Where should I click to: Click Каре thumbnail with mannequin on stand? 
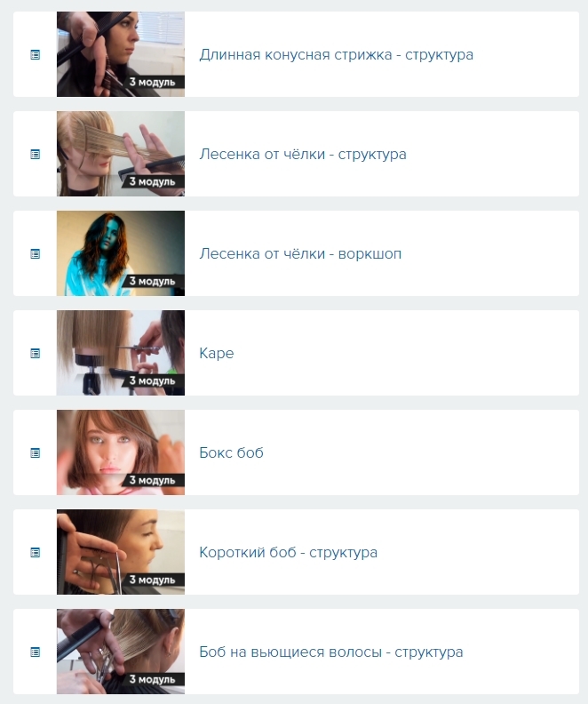click(121, 353)
